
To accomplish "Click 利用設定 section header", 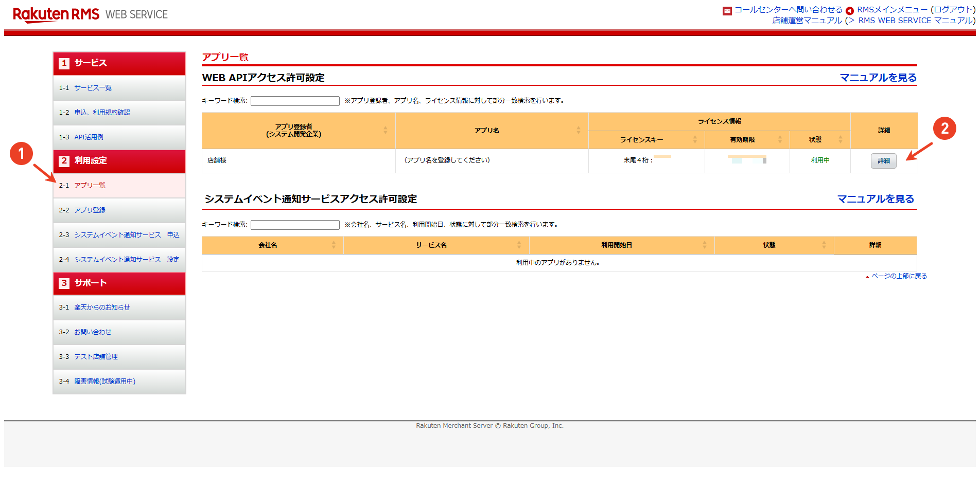I will [119, 161].
